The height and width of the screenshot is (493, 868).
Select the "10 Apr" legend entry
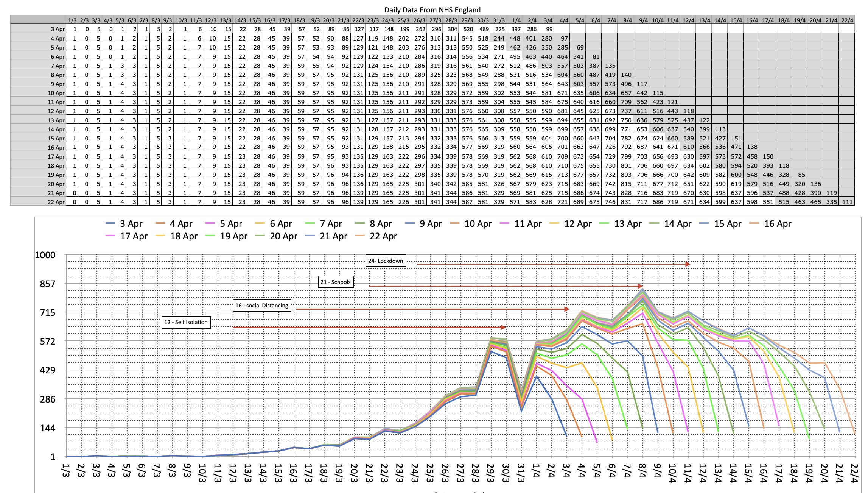pos(478,224)
